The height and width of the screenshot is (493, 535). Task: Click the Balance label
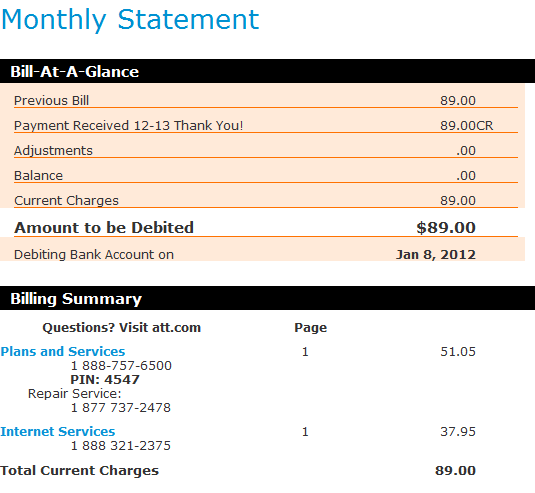click(39, 176)
